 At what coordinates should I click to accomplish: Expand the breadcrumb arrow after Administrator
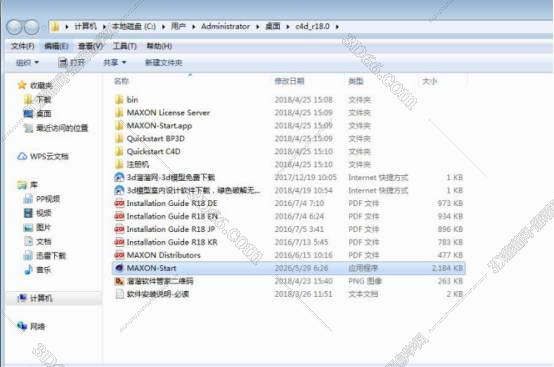coord(258,26)
